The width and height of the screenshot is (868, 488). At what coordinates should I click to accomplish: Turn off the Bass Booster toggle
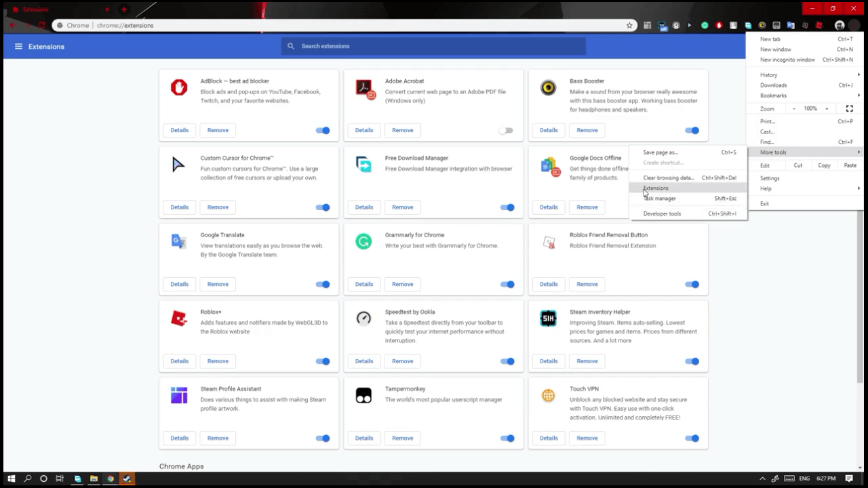[692, 130]
